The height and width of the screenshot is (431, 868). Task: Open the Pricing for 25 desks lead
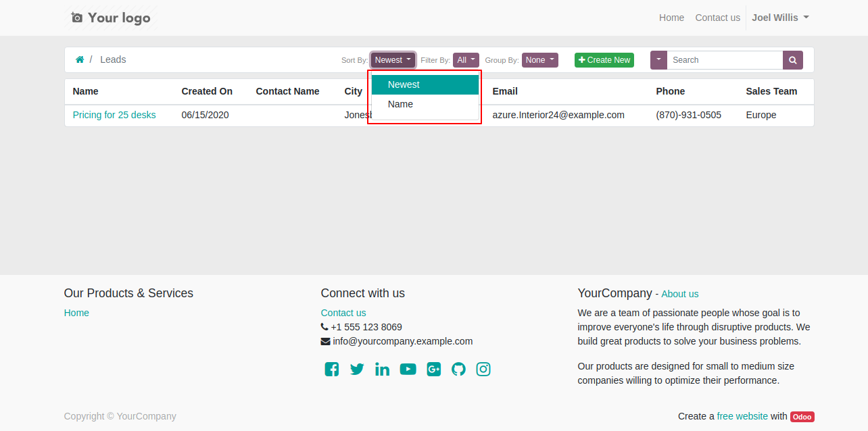114,115
